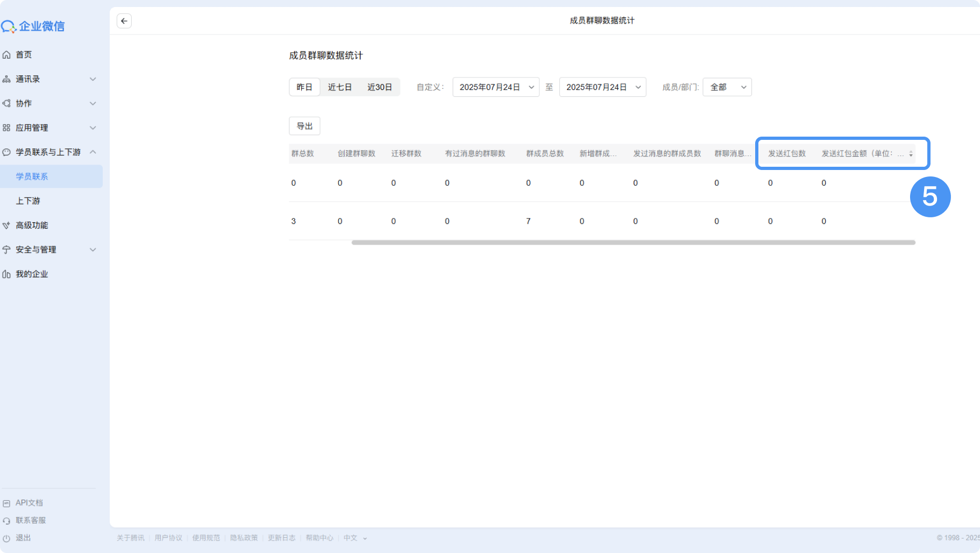980x553 pixels.
Task: Click the 有过消息的群聊数 column header
Action: [x=475, y=154]
